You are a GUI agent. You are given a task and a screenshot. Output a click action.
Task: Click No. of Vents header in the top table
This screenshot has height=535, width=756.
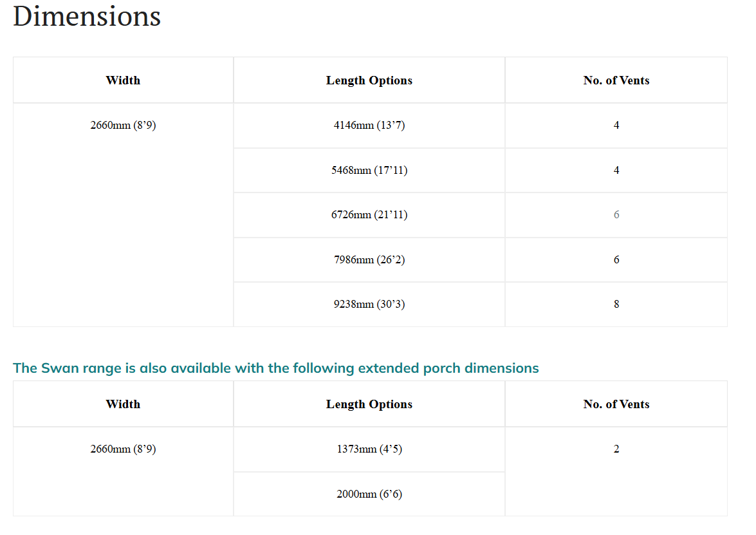tap(616, 80)
